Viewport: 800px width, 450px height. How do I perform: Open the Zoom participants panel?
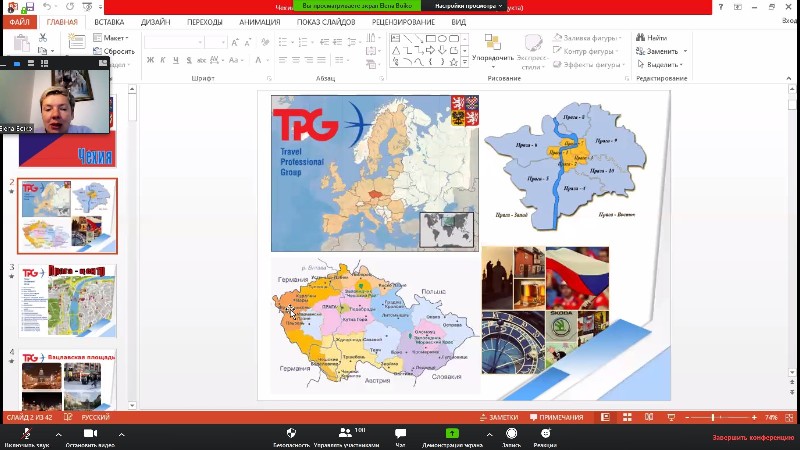(x=345, y=433)
